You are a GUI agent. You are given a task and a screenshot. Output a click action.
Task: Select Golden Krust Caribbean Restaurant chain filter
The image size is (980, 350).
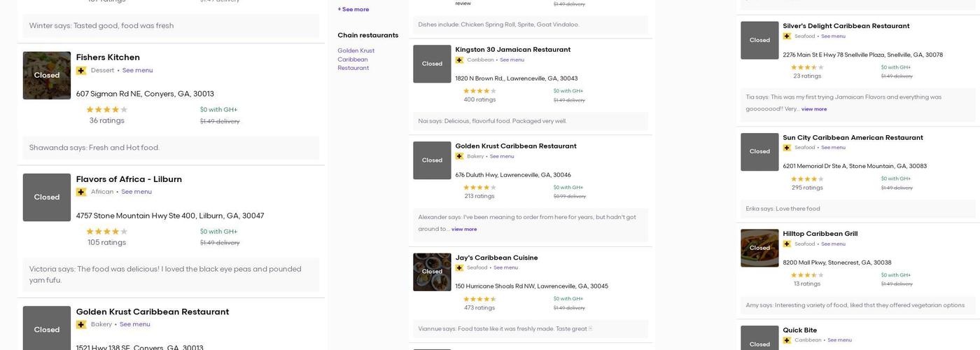tap(356, 59)
